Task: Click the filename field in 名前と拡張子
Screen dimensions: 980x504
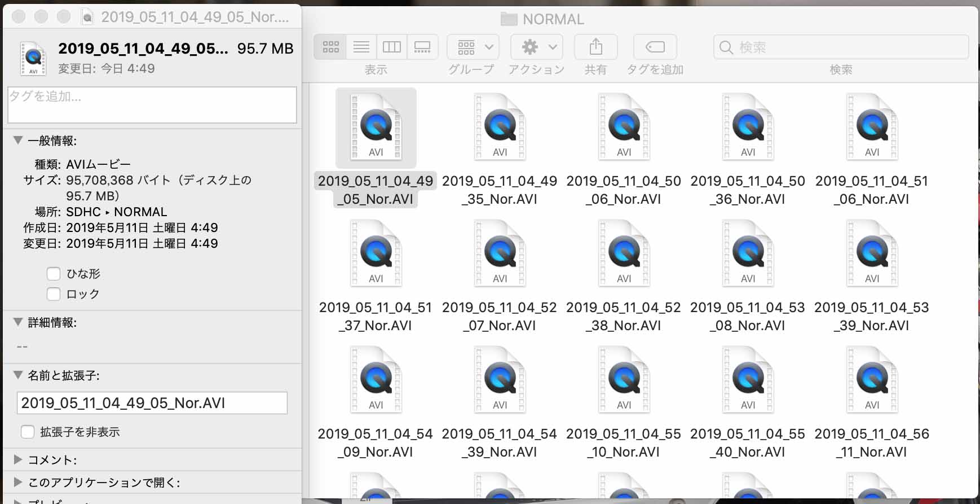Action: [x=152, y=403]
